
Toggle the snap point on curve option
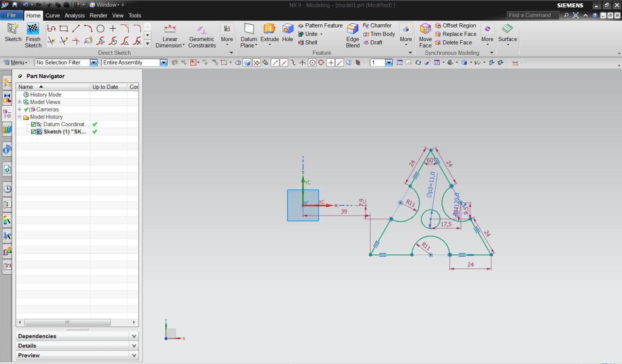point(340,62)
